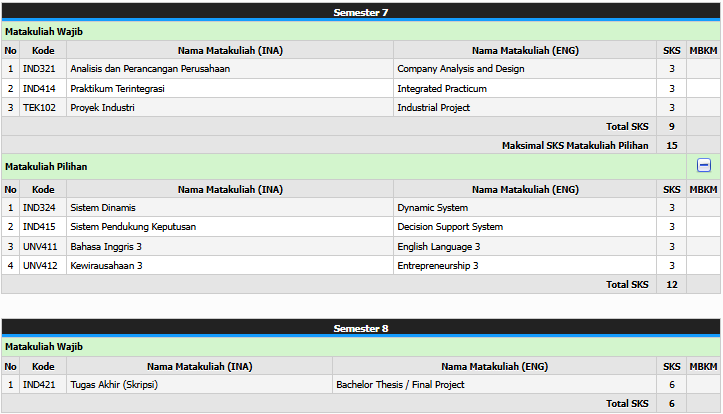Collapse the Matakuliah Pilihan section with minus icon
723x414 pixels.
704,166
